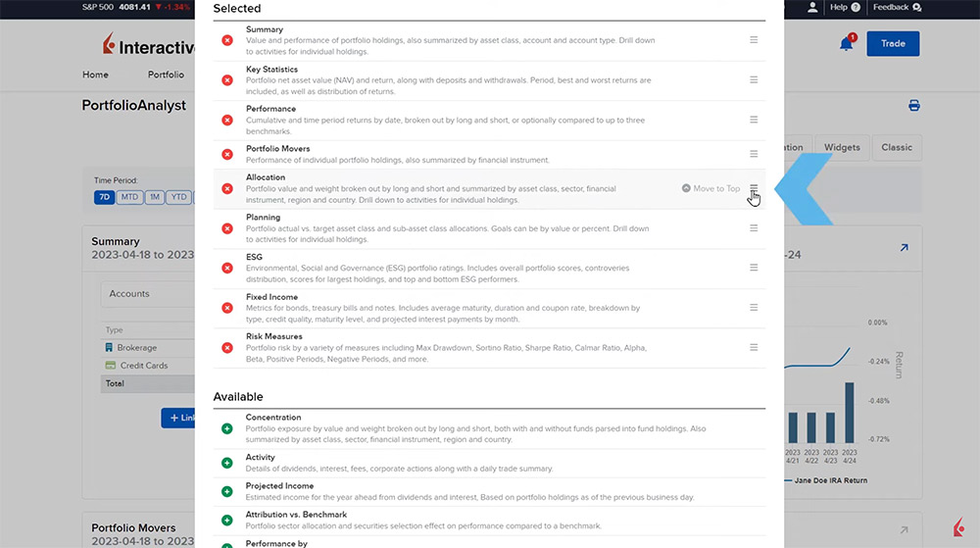Open the Widgets tab
Image resolution: width=980 pixels, height=548 pixels.
coord(842,148)
